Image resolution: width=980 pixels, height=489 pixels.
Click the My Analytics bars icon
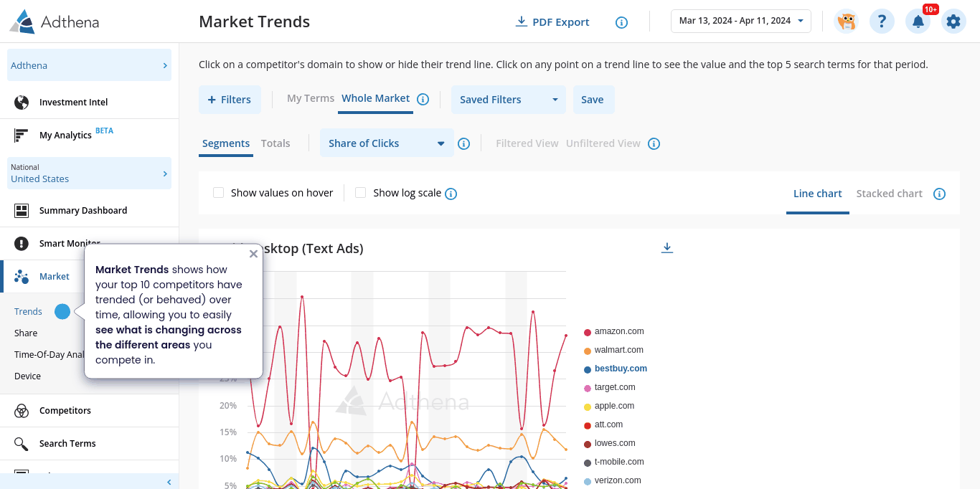click(x=22, y=135)
